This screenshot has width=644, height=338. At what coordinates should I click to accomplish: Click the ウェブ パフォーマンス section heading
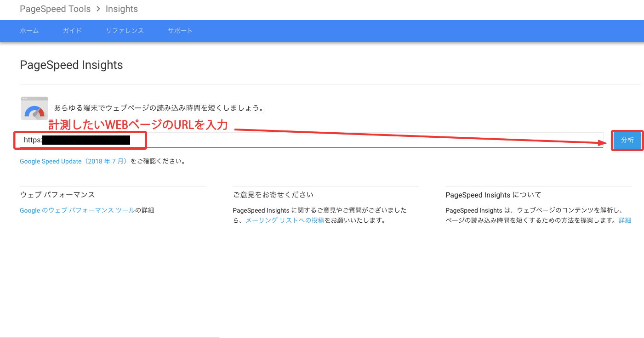click(x=57, y=195)
